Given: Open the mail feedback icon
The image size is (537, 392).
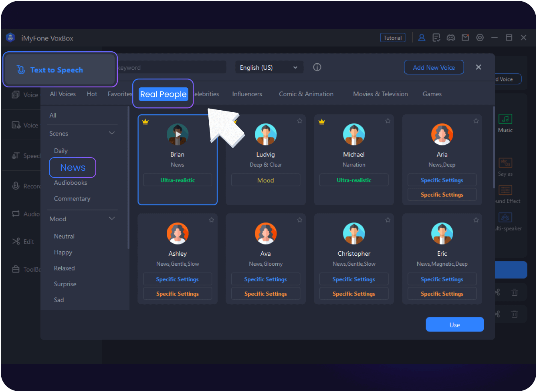Looking at the screenshot, I should click(465, 38).
